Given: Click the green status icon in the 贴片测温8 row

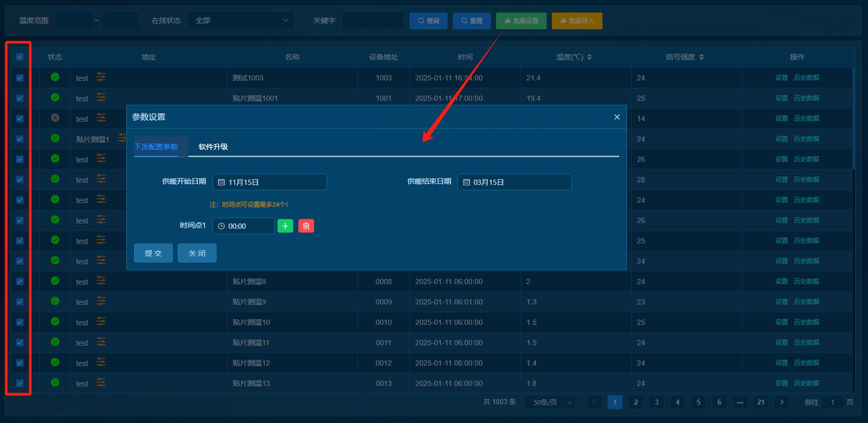Looking at the screenshot, I should 55,281.
